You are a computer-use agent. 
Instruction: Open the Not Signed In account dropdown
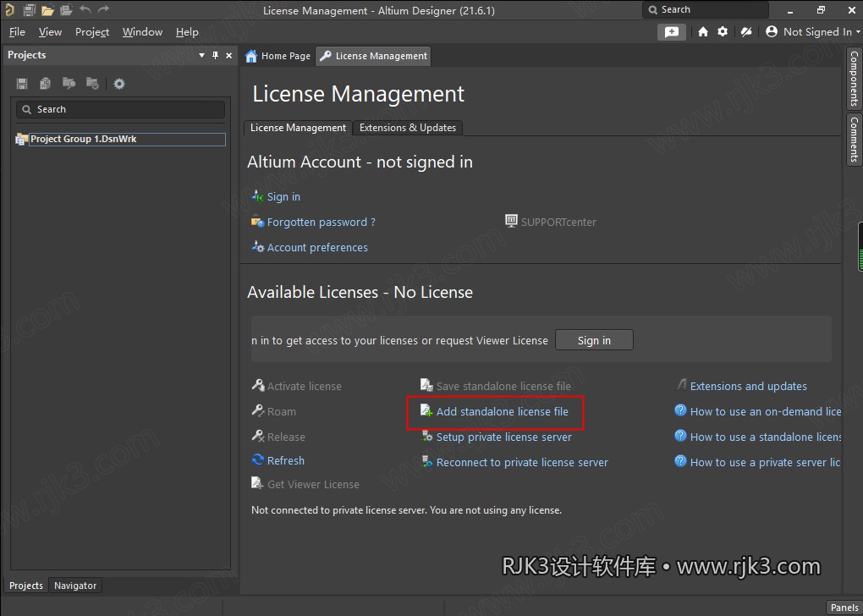(x=813, y=32)
